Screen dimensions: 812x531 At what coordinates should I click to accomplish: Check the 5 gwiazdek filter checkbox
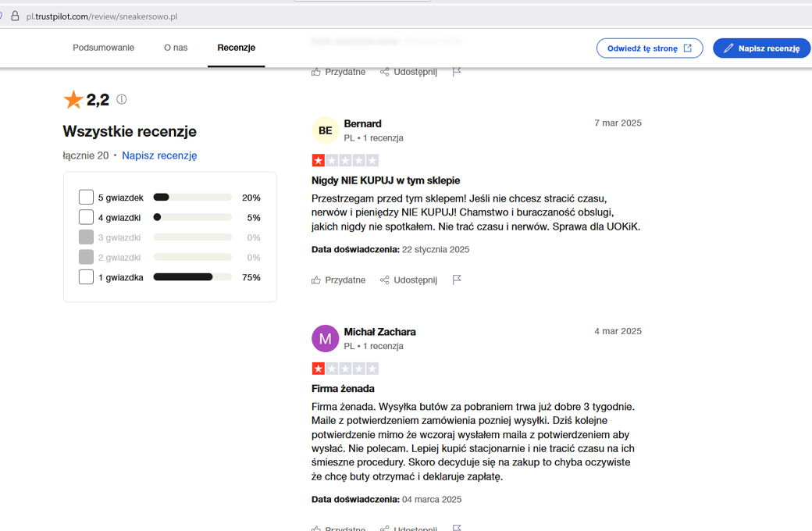(86, 198)
